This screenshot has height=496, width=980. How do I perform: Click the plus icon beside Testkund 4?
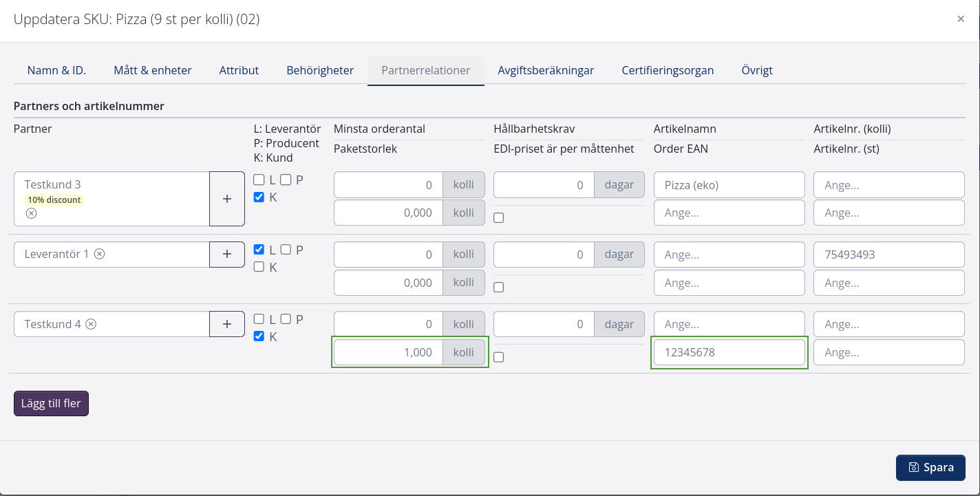pyautogui.click(x=226, y=323)
